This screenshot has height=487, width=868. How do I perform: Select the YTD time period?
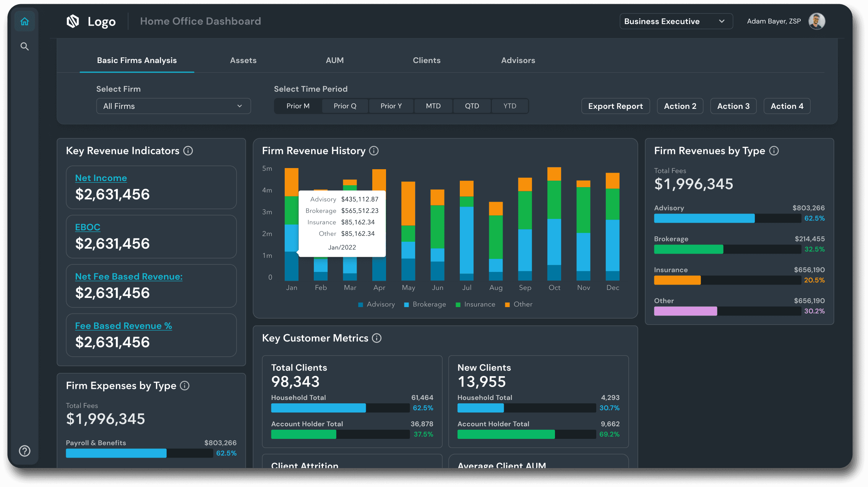pos(509,106)
